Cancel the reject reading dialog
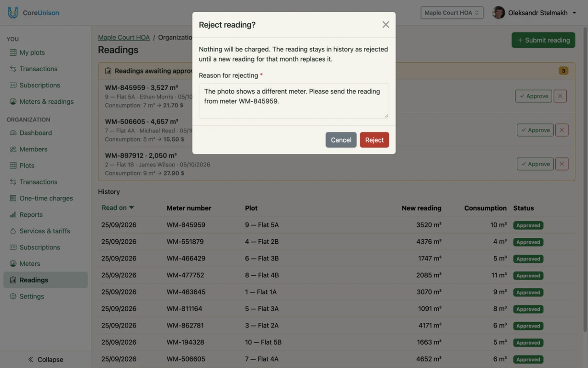 pyautogui.click(x=341, y=140)
